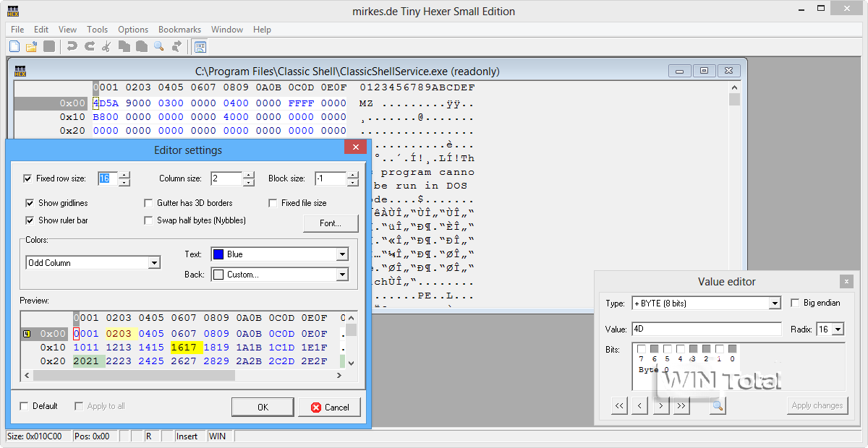Click the Save toolbar icon
The width and height of the screenshot is (868, 448).
[49, 47]
